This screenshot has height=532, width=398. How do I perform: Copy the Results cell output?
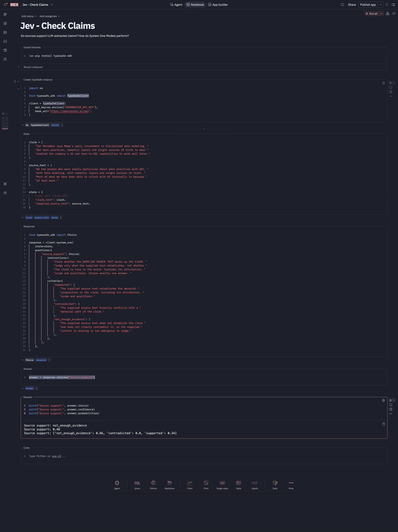click(384, 424)
